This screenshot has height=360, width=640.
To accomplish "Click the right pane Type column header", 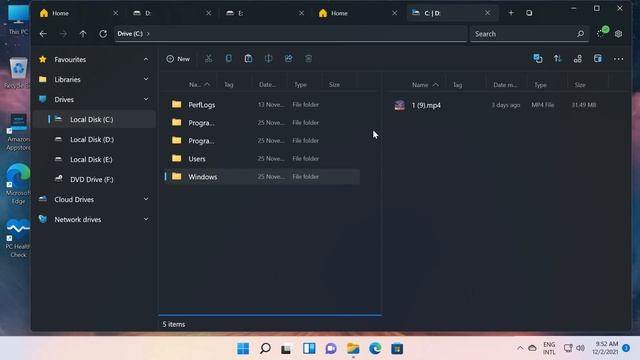I will click(x=540, y=85).
